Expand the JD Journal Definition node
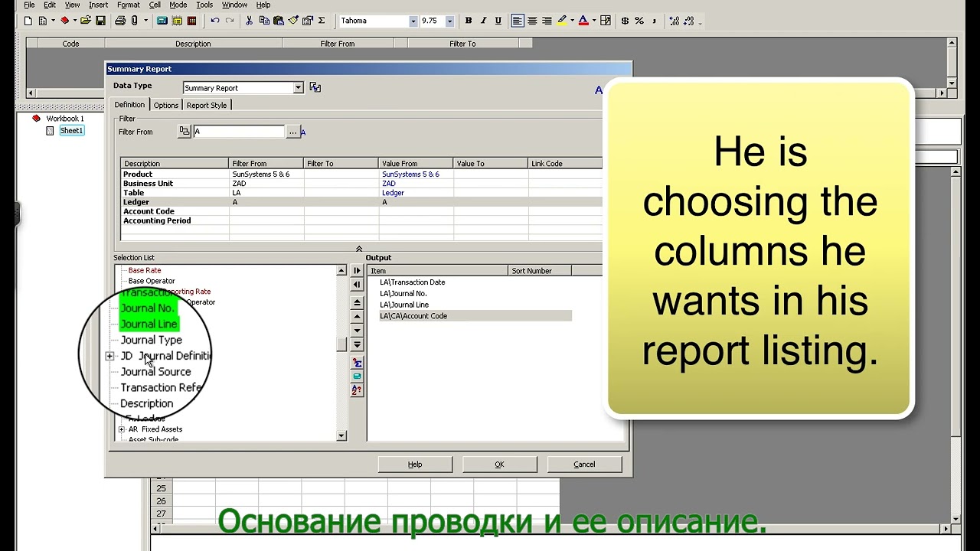Screen dimensions: 980x551 109,356
